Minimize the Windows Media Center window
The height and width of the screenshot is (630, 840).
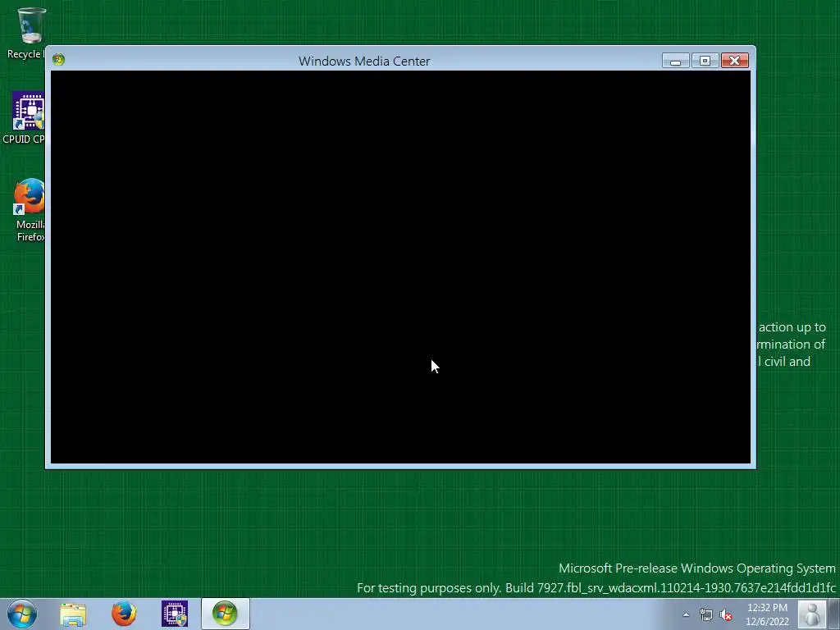click(676, 61)
